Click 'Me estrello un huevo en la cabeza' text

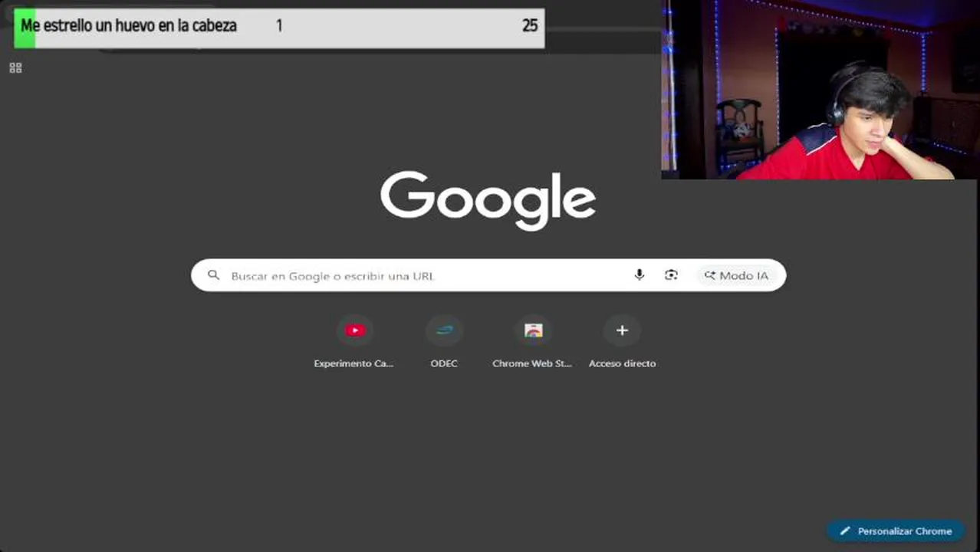[x=129, y=25]
